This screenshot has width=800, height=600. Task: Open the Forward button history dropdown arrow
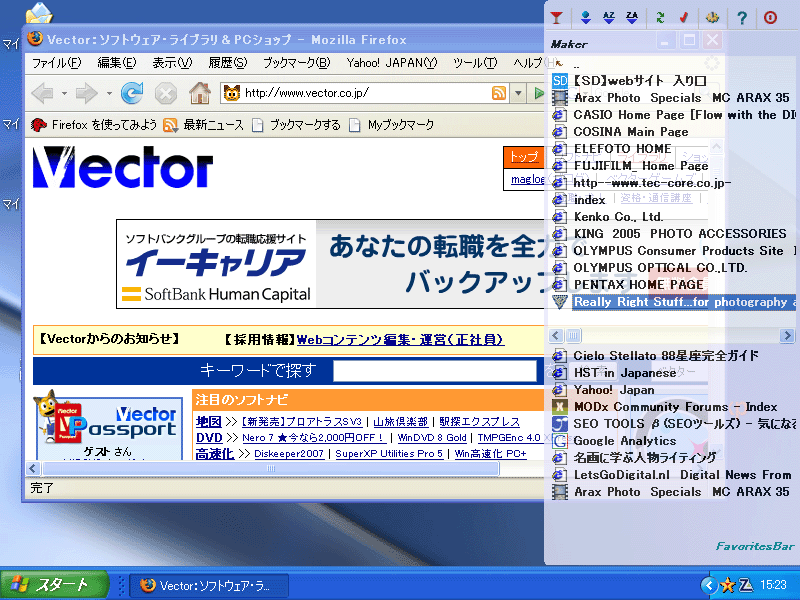pos(109,93)
